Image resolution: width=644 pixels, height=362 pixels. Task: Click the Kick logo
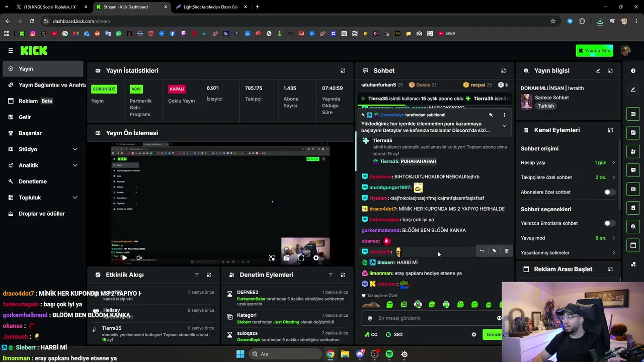click(34, 51)
